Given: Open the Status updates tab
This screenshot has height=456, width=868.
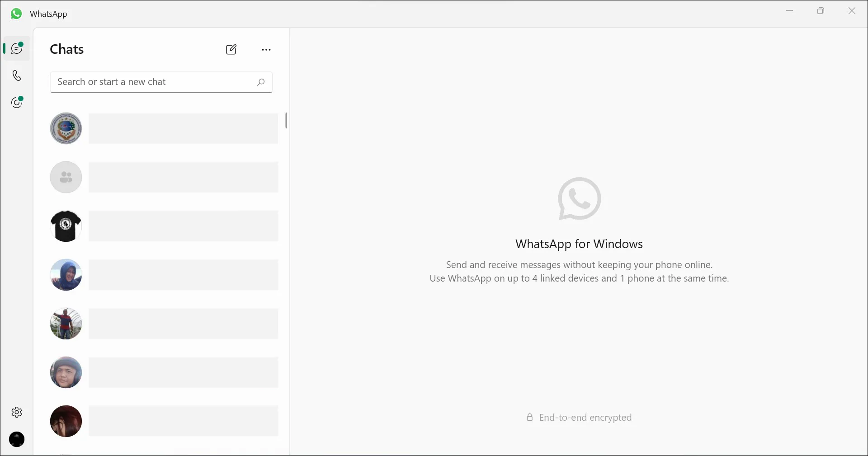Looking at the screenshot, I should point(17,103).
